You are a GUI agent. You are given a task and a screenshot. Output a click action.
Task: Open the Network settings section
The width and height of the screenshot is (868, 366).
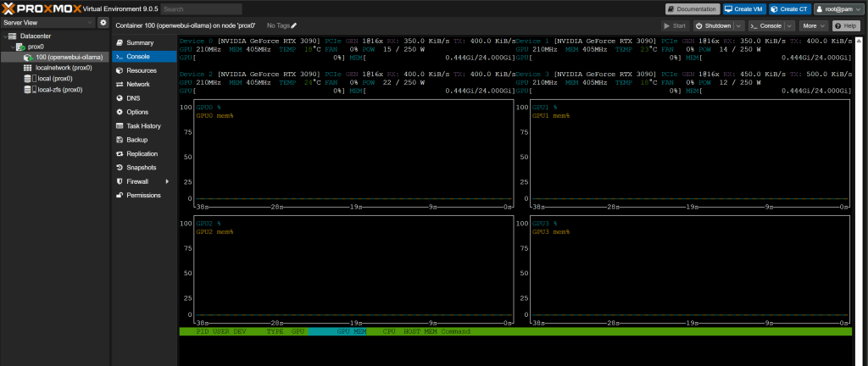click(x=137, y=85)
